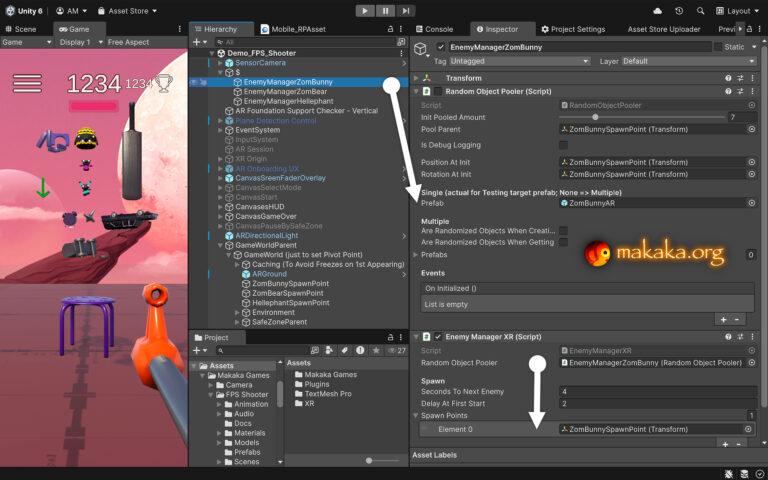The height and width of the screenshot is (480, 768).
Task: Select EnemyManagerZomBear in Hierarchy
Action: pyautogui.click(x=285, y=92)
